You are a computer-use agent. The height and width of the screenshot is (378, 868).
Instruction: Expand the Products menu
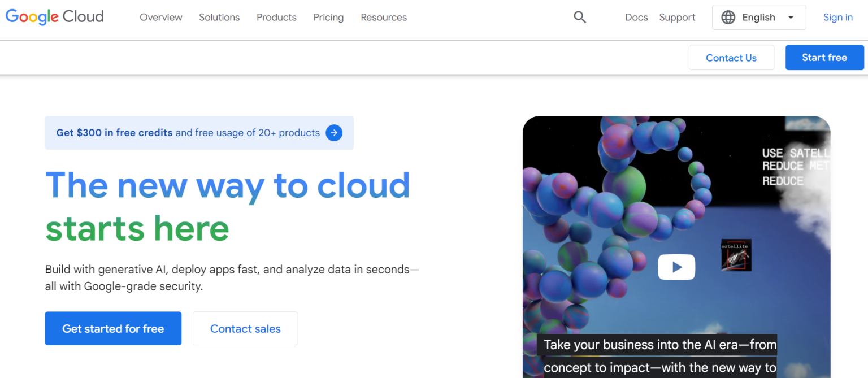tap(276, 18)
